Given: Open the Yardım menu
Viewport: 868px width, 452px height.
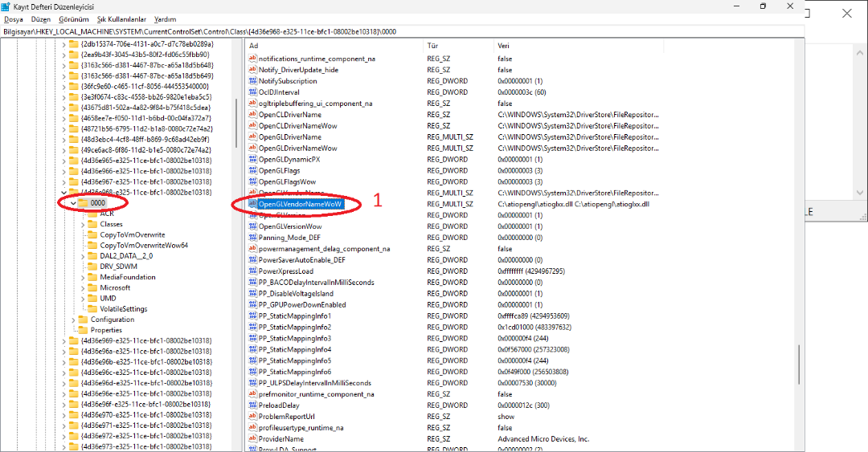Looking at the screenshot, I should click(165, 19).
